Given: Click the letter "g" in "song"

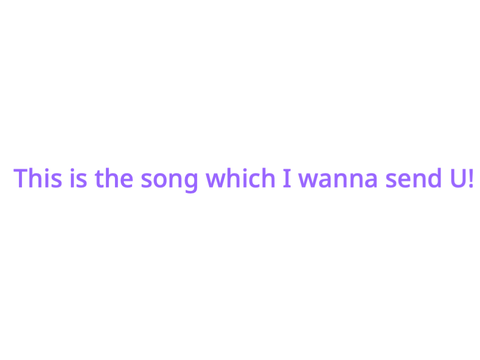Looking at the screenshot, I should pos(191,183).
